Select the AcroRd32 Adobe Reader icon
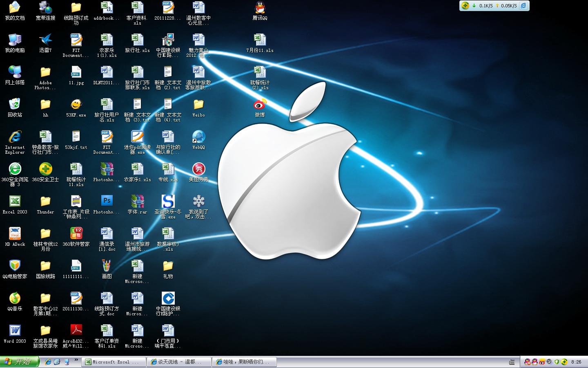Image resolution: width=588 pixels, height=368 pixels. point(76,336)
